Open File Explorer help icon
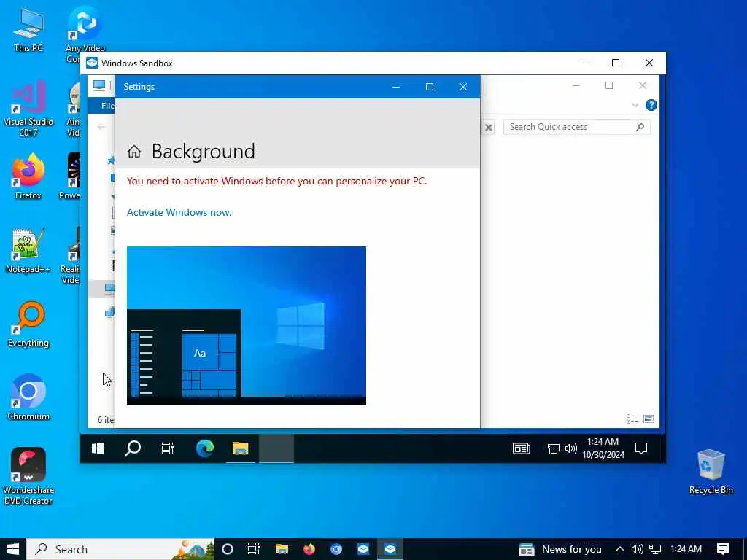The height and width of the screenshot is (560, 747). pos(651,105)
